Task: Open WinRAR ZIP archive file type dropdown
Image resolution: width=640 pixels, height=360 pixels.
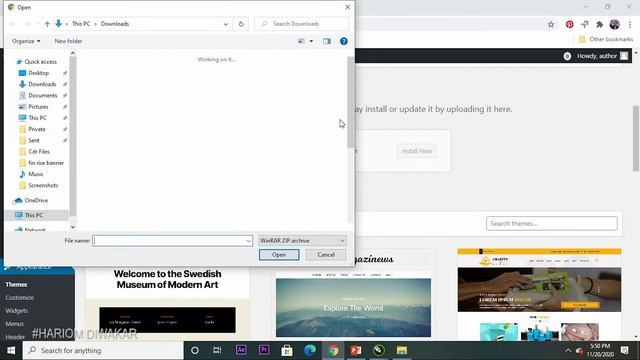Action: (302, 241)
